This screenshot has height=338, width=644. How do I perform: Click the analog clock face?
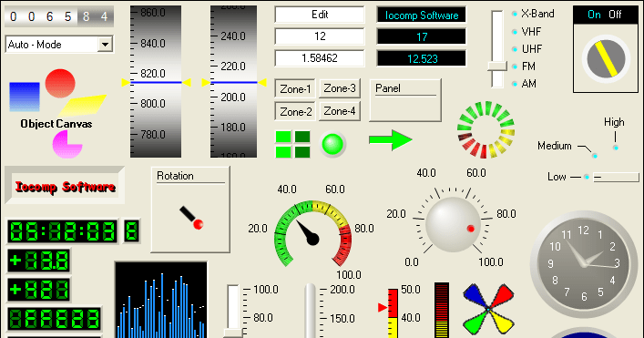pos(583,263)
